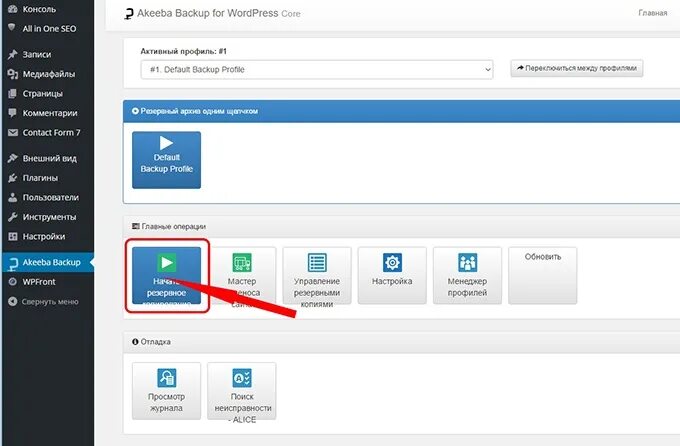Click the Активный профиль: #1 label
This screenshot has width=680, height=446.
[x=183, y=51]
